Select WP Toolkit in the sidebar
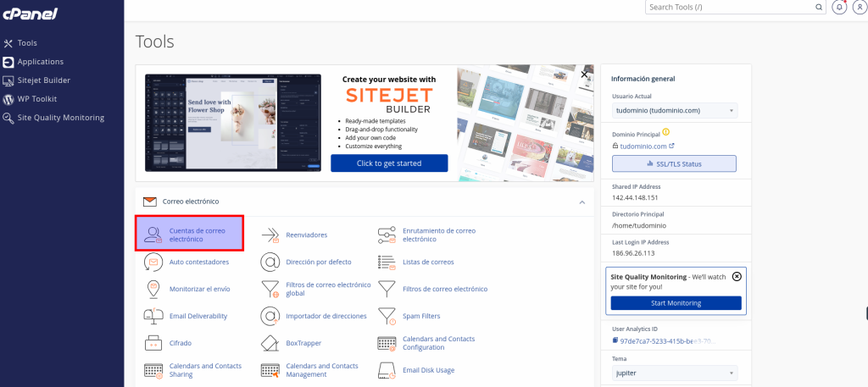This screenshot has height=387, width=868. click(36, 99)
